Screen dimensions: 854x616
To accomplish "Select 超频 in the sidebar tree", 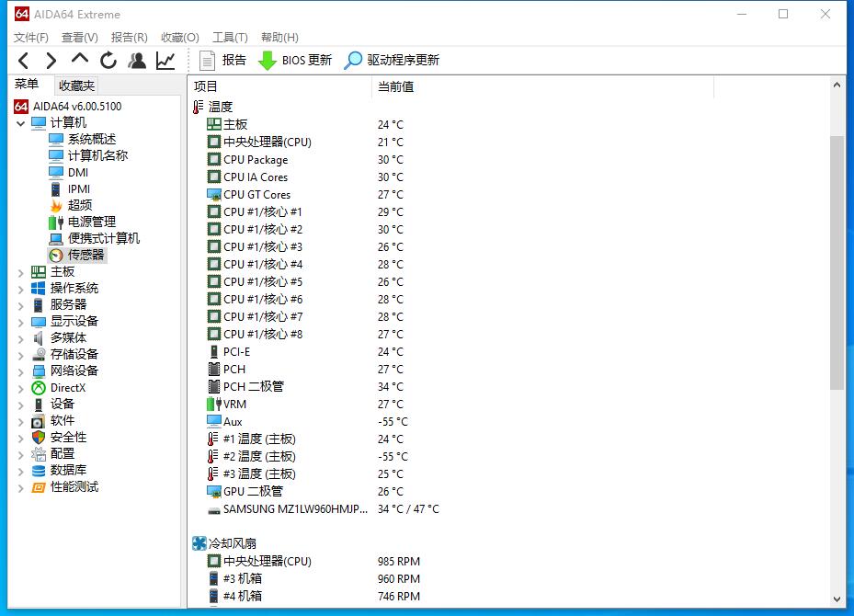I will click(x=79, y=206).
